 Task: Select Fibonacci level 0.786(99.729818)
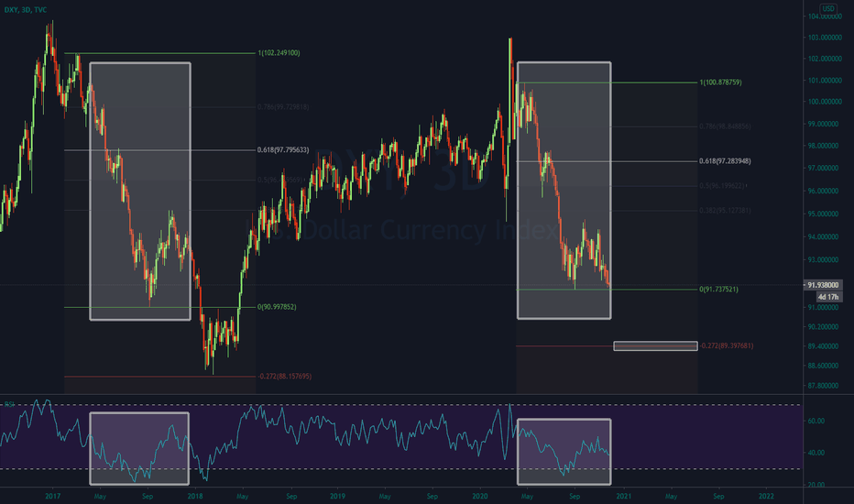283,107
